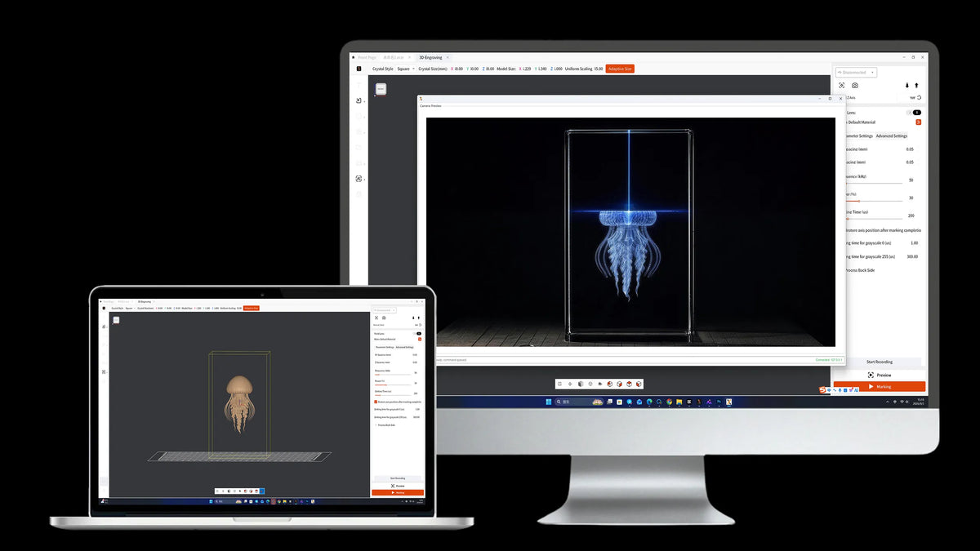
Task: Click the orange Marking button on the monitor
Action: [x=879, y=387]
